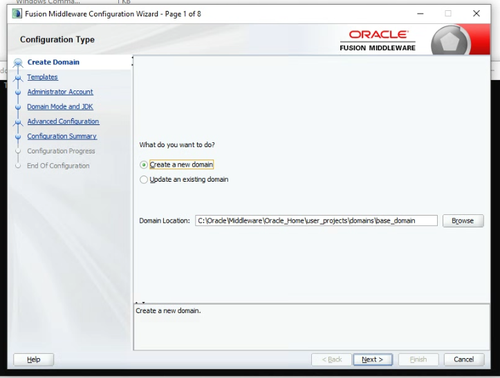Click the Templates step node icon

18,78
